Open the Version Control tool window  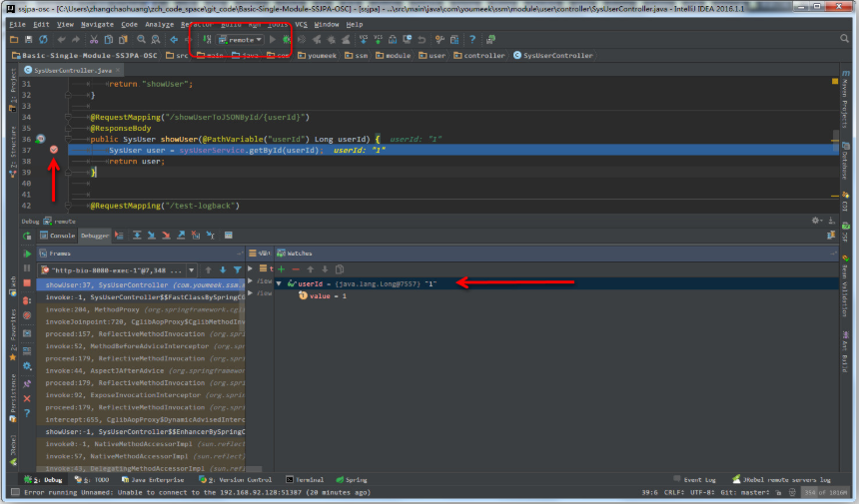tap(235, 480)
